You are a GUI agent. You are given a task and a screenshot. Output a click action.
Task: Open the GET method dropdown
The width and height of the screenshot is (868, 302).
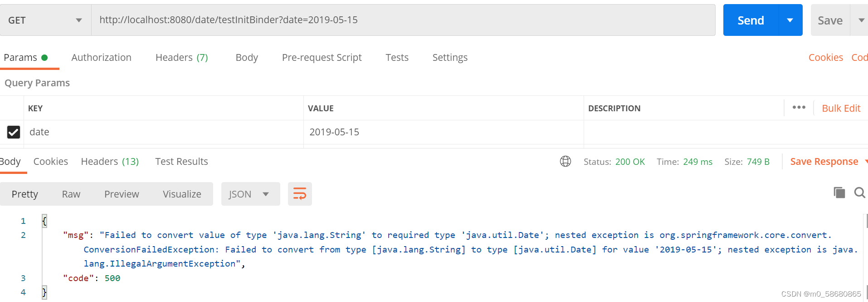(x=45, y=20)
